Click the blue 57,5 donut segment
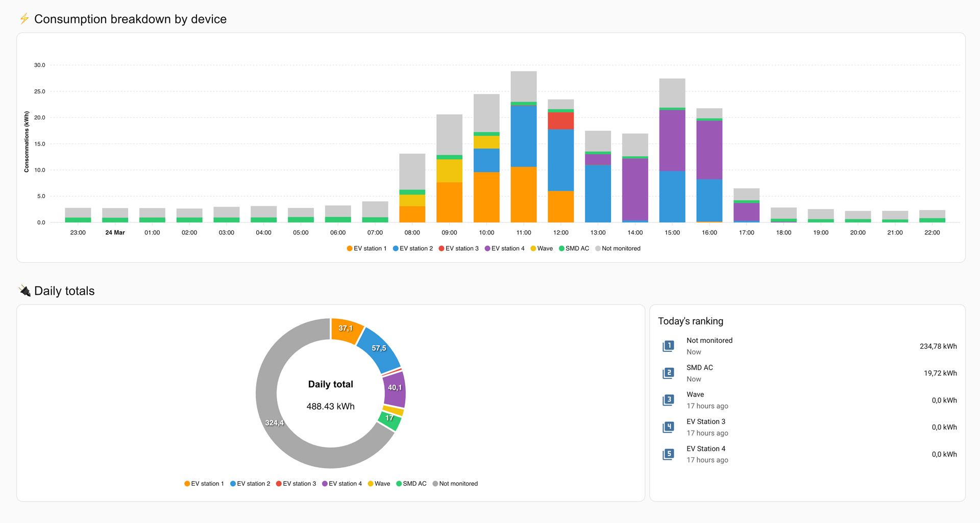 click(379, 349)
